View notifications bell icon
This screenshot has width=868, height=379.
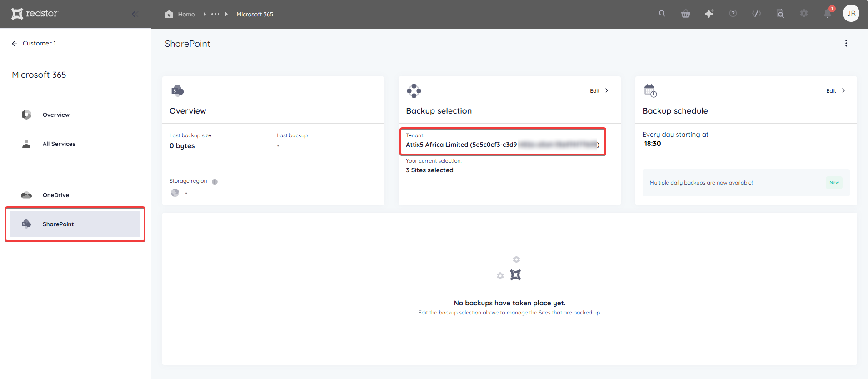tap(828, 14)
